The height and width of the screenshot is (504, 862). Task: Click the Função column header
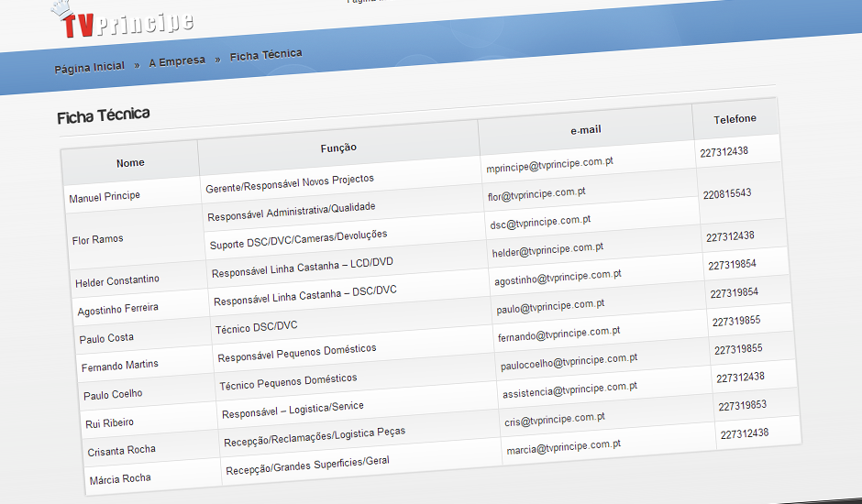[338, 148]
